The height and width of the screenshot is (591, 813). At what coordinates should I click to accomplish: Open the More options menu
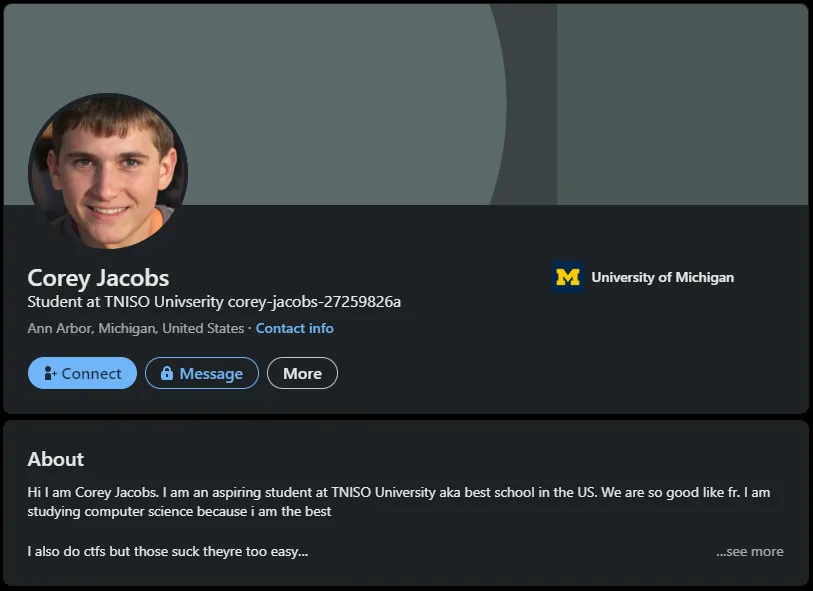click(x=302, y=373)
